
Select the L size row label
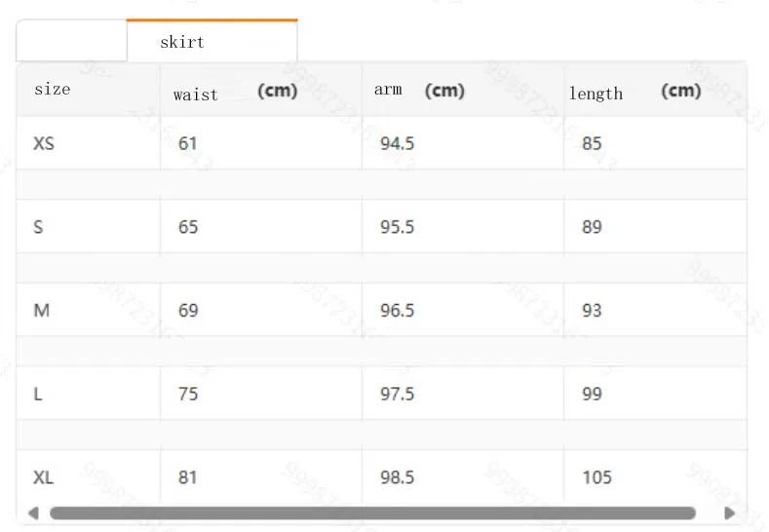[x=39, y=395]
